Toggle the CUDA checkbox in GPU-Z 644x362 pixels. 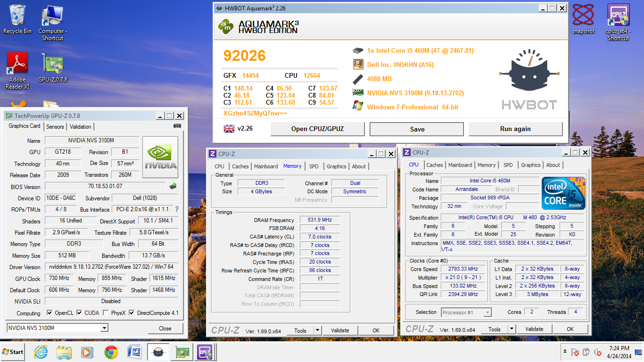coord(80,313)
